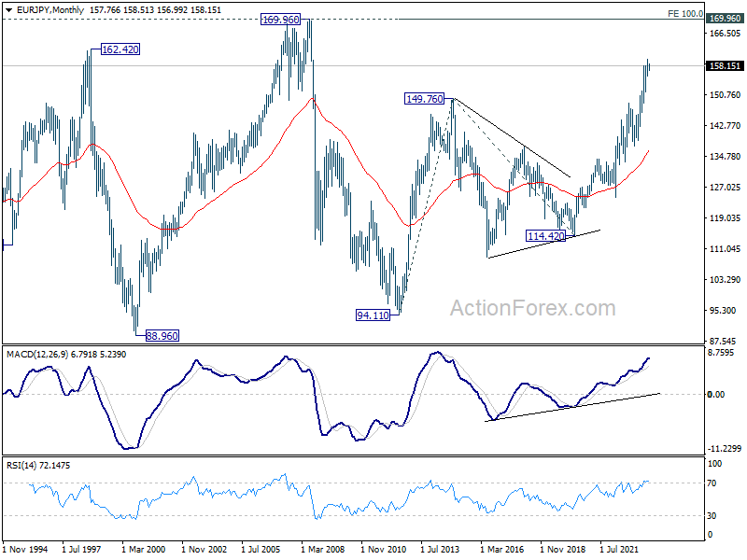Click the RSI 30 level label

click(712, 516)
